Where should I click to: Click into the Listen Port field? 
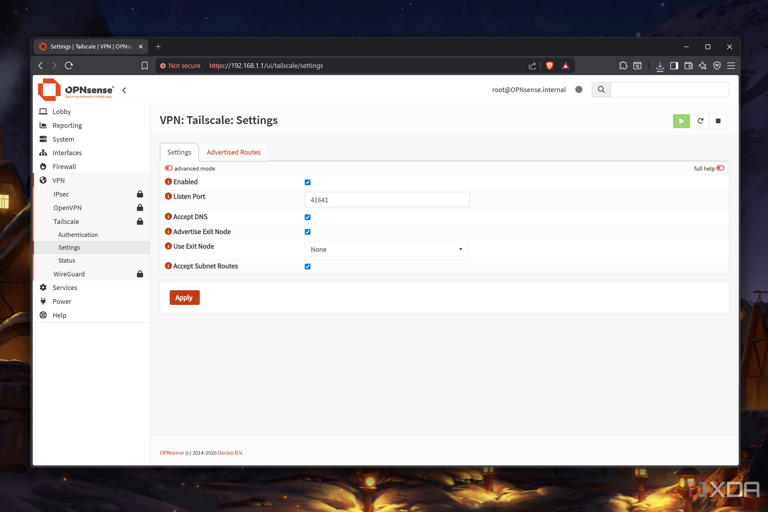[x=386, y=200]
